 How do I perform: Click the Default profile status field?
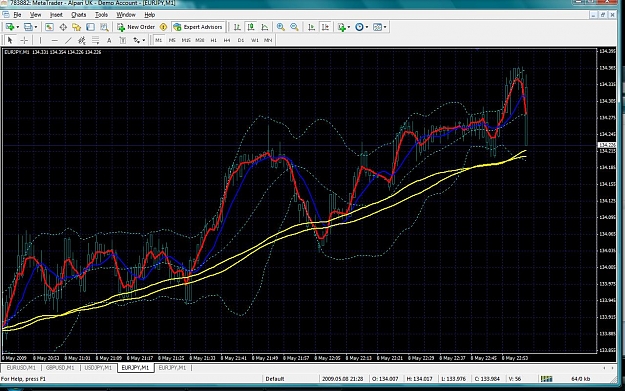pyautogui.click(x=275, y=379)
